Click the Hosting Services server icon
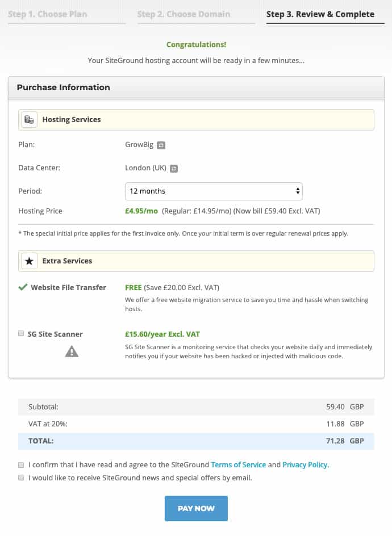This screenshot has height=536, width=392. tap(29, 120)
